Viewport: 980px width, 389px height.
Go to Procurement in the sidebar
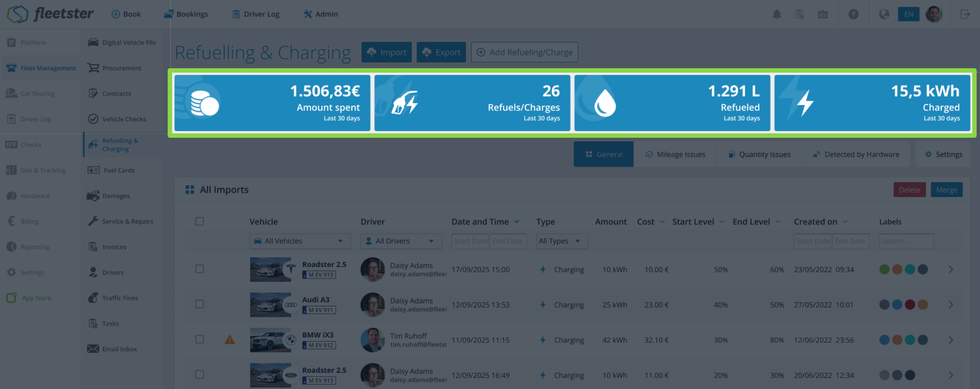point(114,68)
